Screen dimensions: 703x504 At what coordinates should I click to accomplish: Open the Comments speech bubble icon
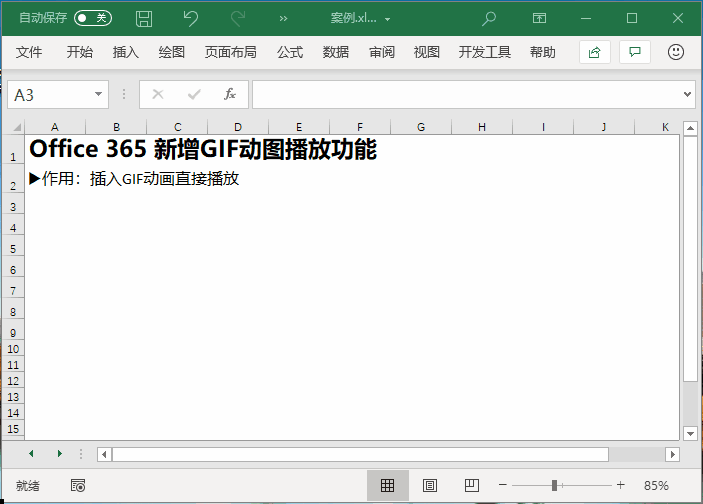click(634, 52)
